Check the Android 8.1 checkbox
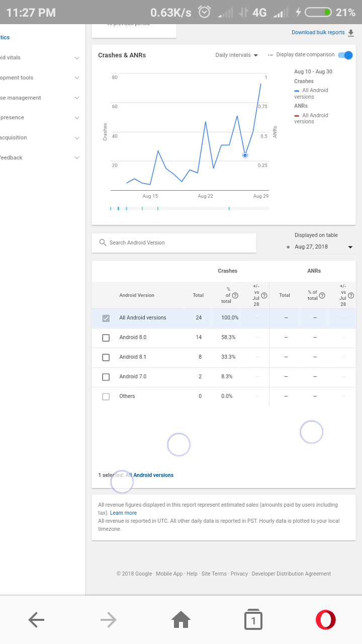Viewport: 362px width, 644px height. (106, 357)
